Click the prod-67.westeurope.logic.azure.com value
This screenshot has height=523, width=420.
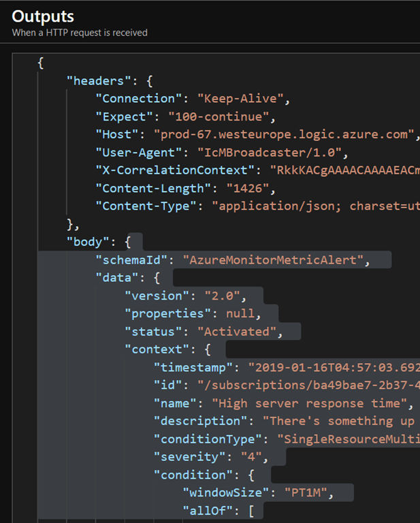pyautogui.click(x=284, y=134)
